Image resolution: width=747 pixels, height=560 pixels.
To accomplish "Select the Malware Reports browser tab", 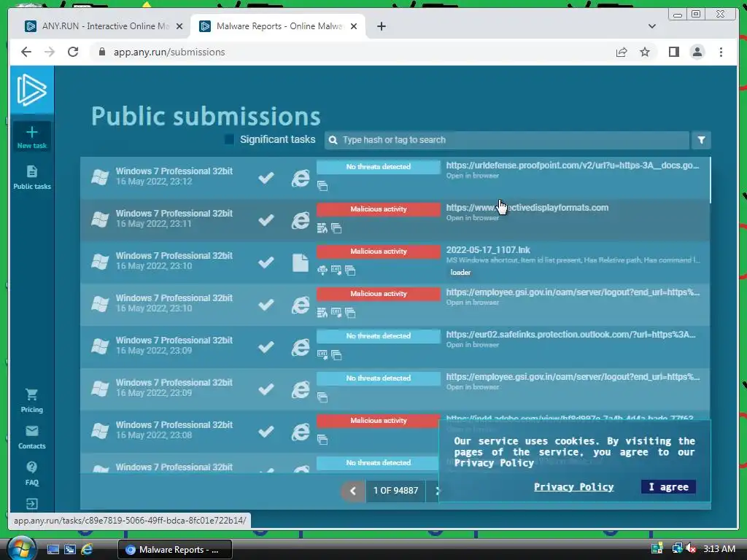I will pyautogui.click(x=279, y=26).
